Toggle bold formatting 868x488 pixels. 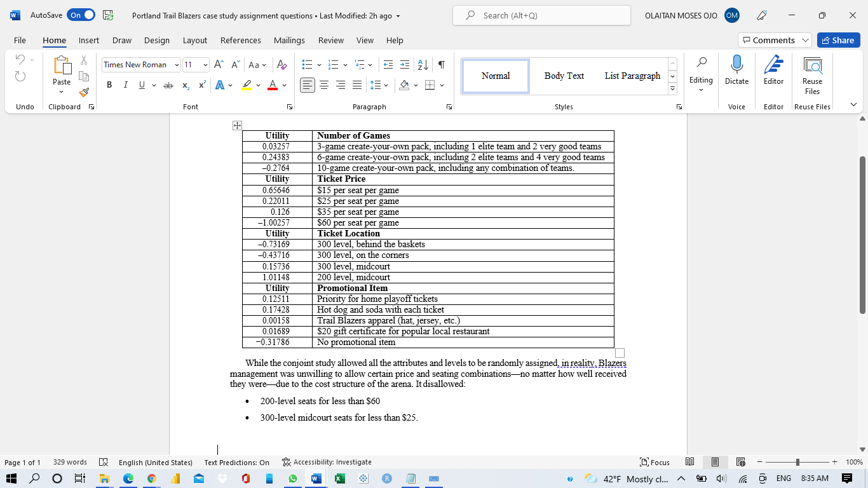[109, 85]
